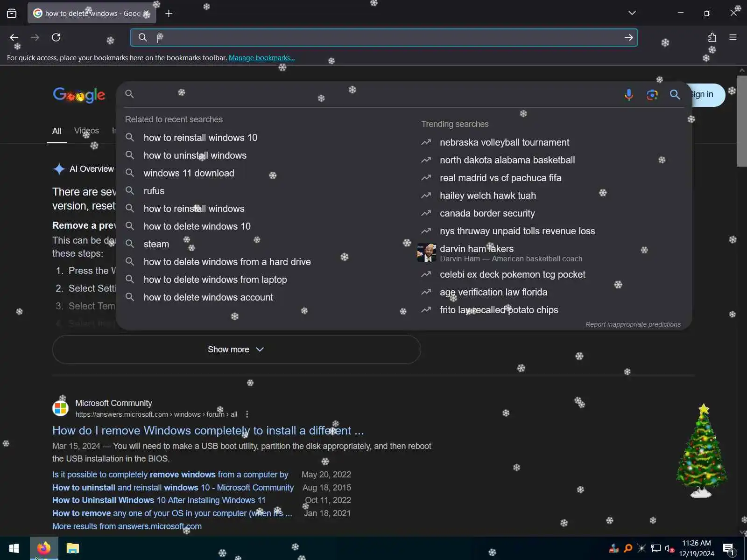
Task: Click the Microsoft Community site favicon
Action: tap(60, 408)
